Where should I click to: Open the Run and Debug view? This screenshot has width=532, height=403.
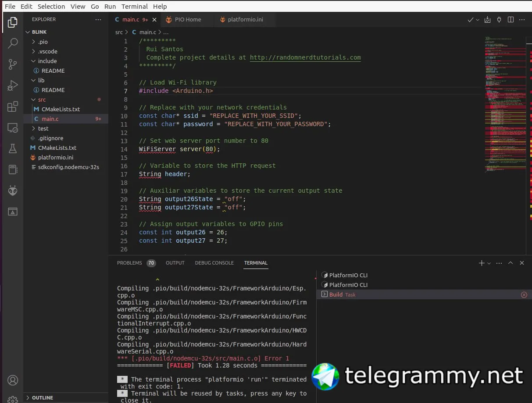click(13, 85)
